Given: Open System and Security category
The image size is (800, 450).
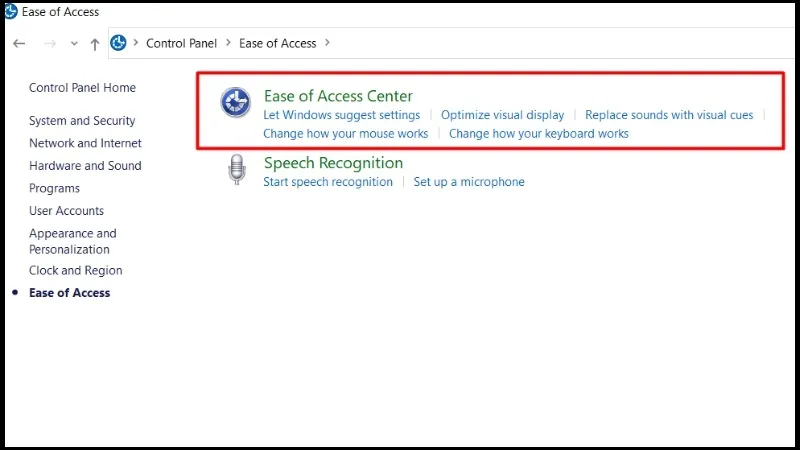Looking at the screenshot, I should coord(82,121).
